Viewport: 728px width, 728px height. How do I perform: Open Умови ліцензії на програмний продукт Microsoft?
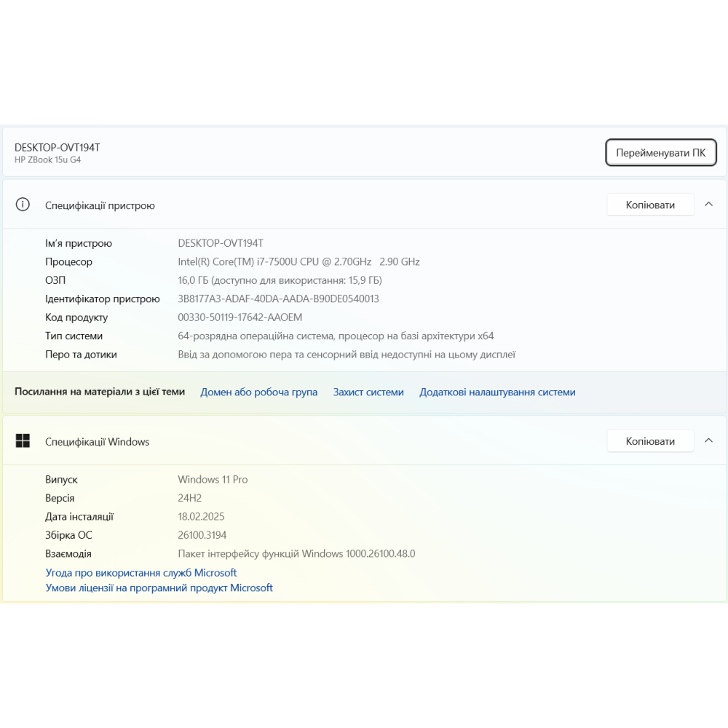159,587
